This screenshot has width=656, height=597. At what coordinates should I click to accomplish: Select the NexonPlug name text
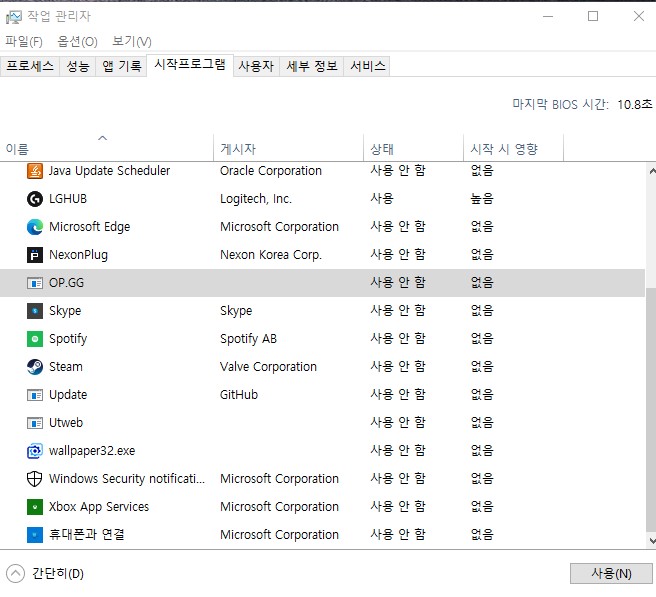(x=78, y=255)
